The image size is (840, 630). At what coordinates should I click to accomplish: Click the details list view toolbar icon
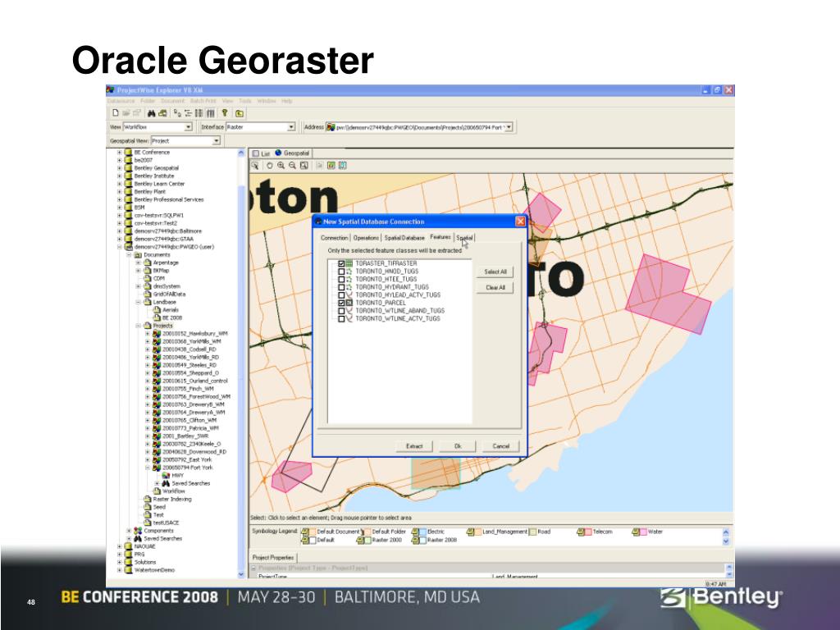click(x=199, y=113)
